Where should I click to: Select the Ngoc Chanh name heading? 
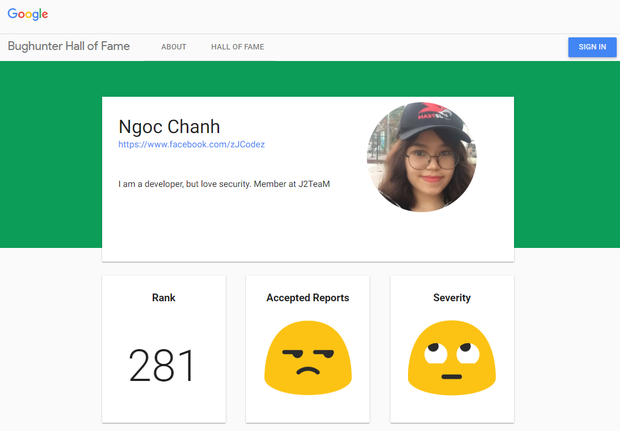coord(169,127)
